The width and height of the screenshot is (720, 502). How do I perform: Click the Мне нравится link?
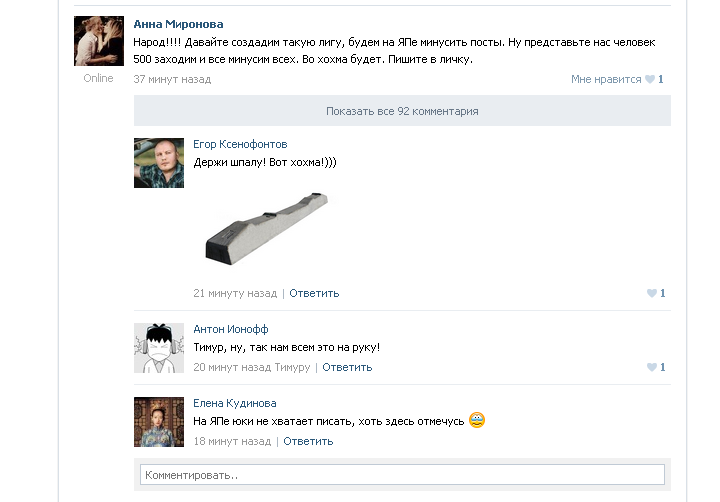[606, 79]
